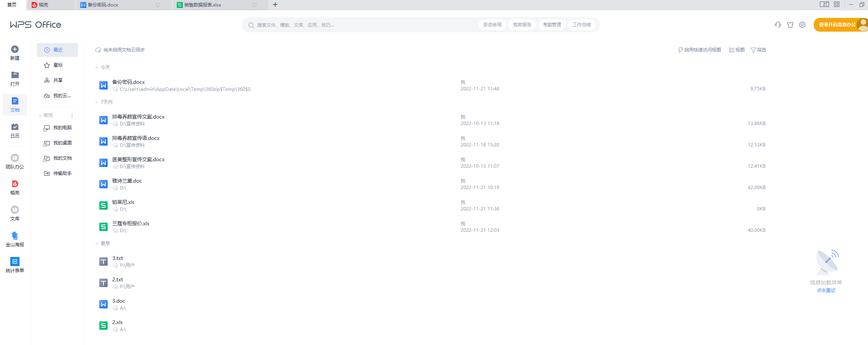Click the headset customer service icon
Screen dimensions: 868x345
pyautogui.click(x=778, y=25)
